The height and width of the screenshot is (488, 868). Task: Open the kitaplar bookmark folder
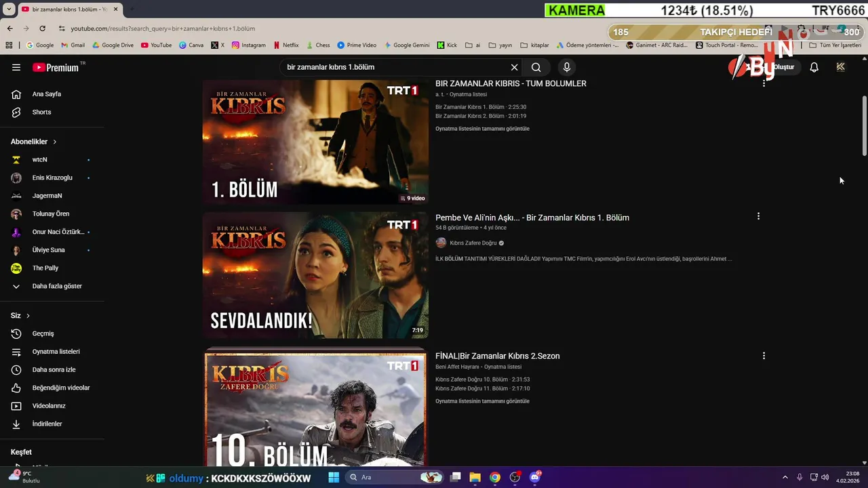tap(534, 45)
